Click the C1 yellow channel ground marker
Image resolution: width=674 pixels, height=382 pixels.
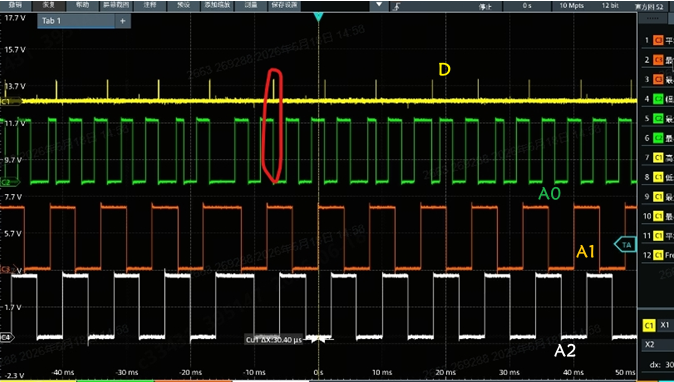(11, 102)
